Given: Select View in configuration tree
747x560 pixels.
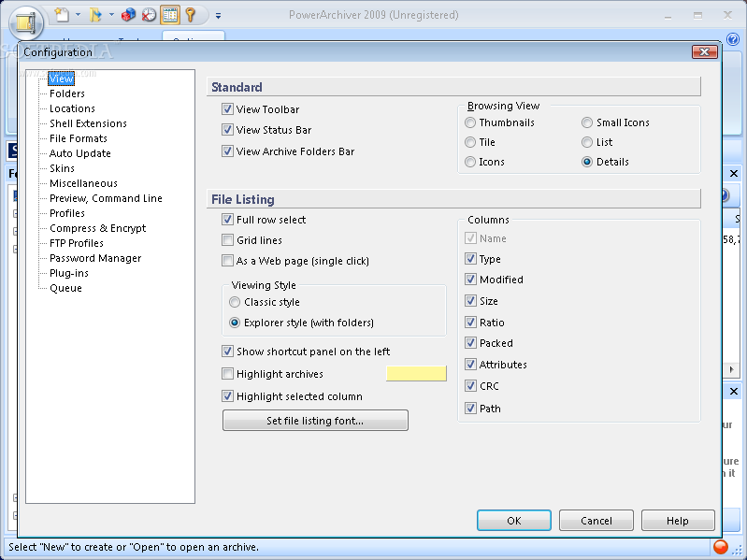Looking at the screenshot, I should (x=61, y=79).
